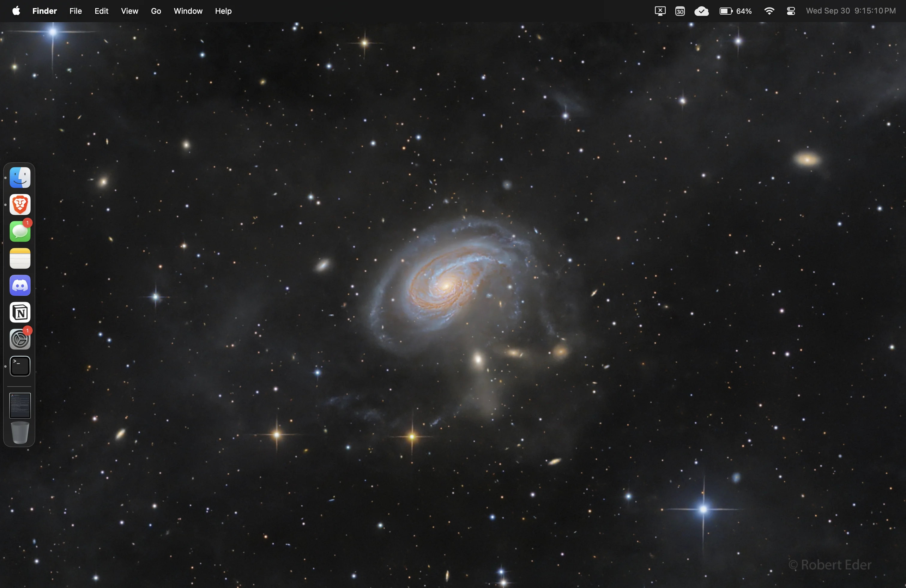
Task: Open the Finder application menu
Action: tap(45, 11)
